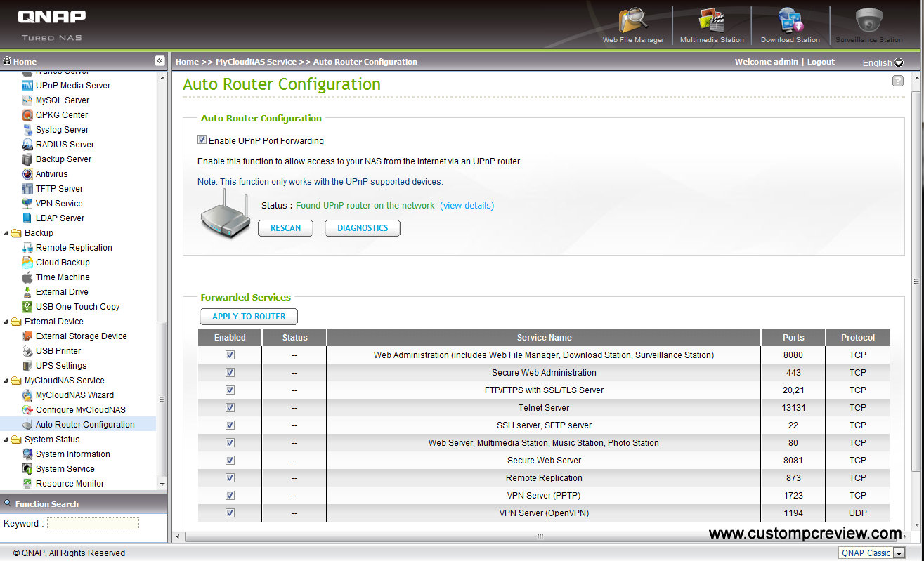Open Download Station icon
This screenshot has height=561, width=924.
point(790,21)
